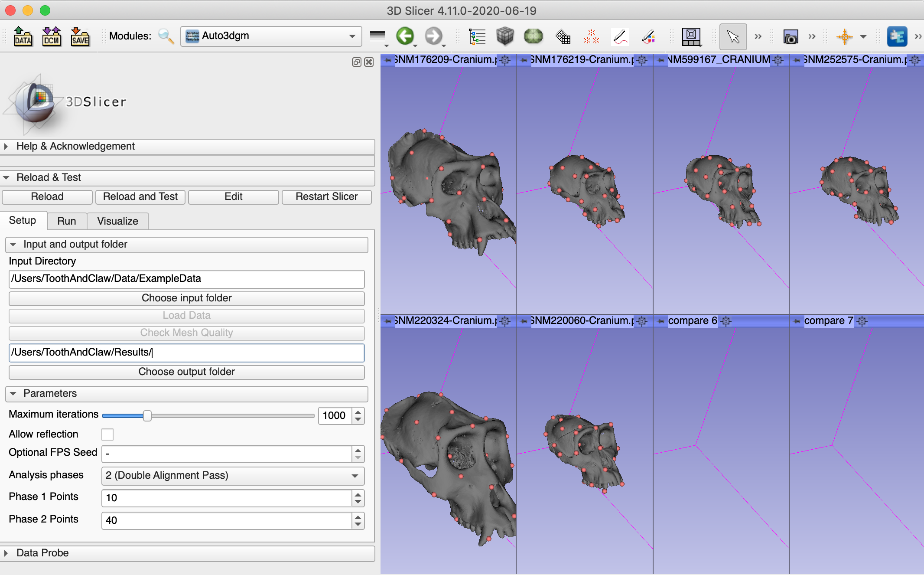Enable the Allow reflection checkbox
924x575 pixels.
tap(107, 435)
